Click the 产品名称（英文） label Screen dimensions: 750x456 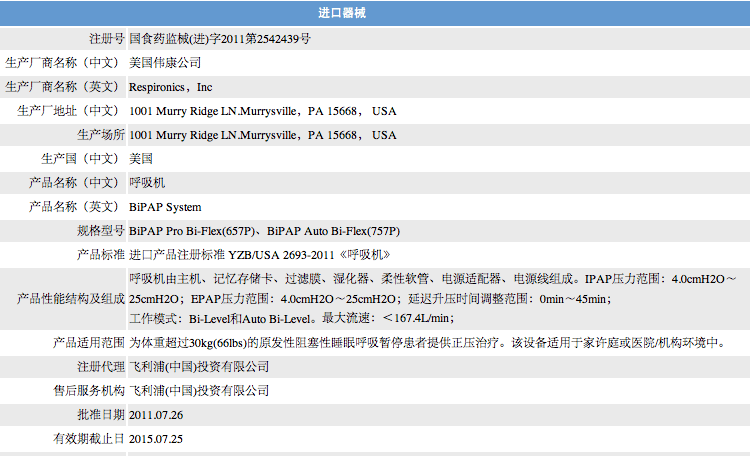point(74,206)
